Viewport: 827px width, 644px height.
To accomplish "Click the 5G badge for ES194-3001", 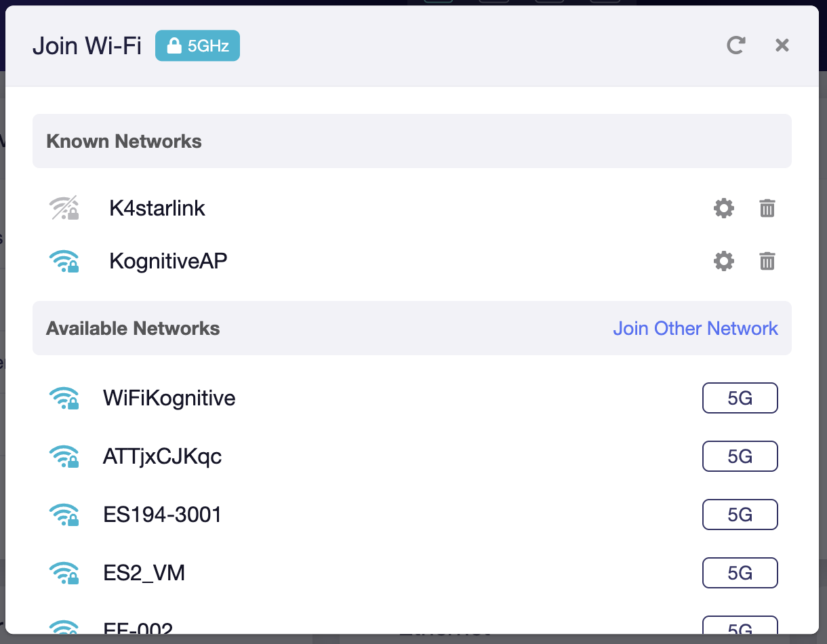I will pyautogui.click(x=740, y=515).
